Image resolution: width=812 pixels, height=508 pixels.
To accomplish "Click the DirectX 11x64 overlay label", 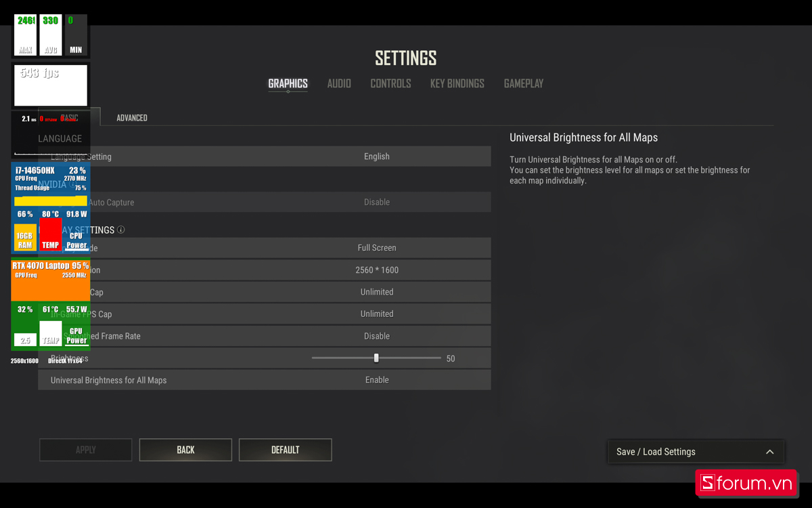I will pos(65,361).
